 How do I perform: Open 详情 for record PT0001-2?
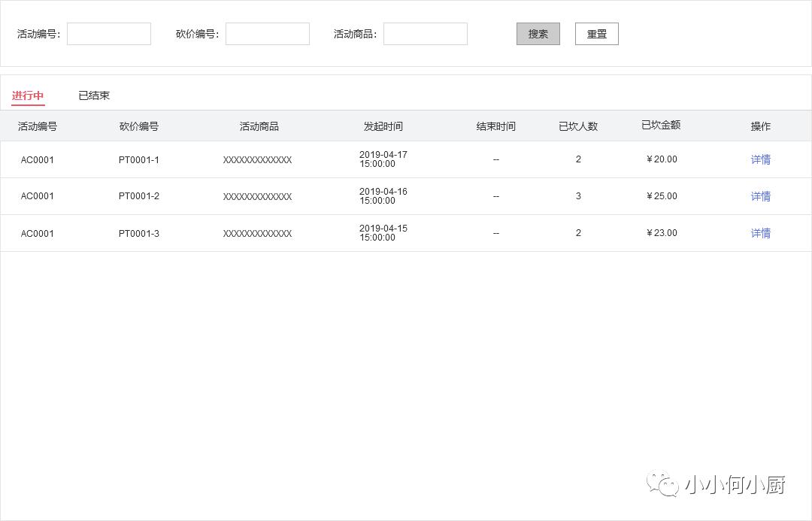pos(760,196)
